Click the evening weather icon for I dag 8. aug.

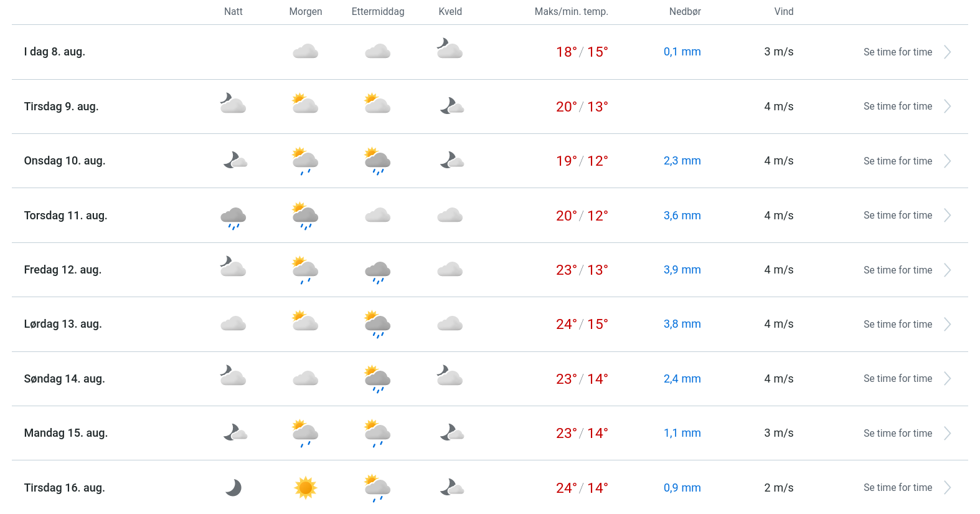point(450,49)
